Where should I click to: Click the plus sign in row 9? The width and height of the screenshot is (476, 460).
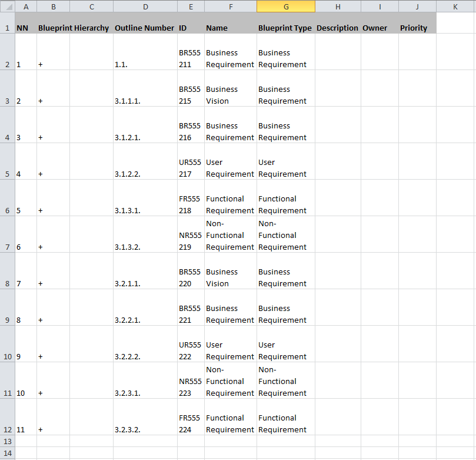coord(41,320)
